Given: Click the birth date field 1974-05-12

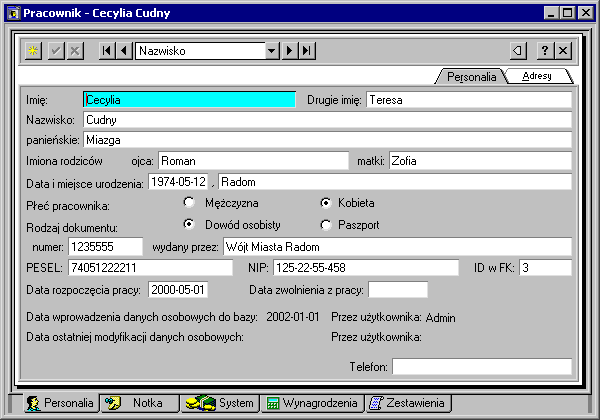Looking at the screenshot, I should [178, 182].
